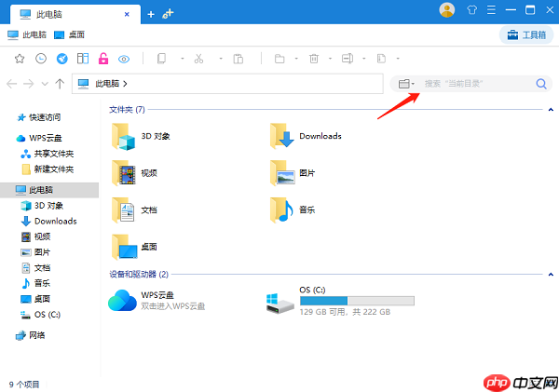Collapse the 设备和驱动器 (2) section

pos(551,275)
